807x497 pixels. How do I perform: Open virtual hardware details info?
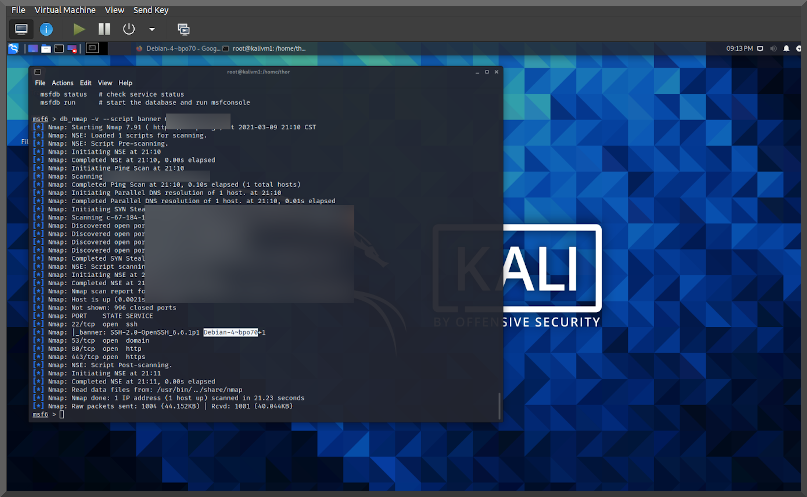pos(46,29)
